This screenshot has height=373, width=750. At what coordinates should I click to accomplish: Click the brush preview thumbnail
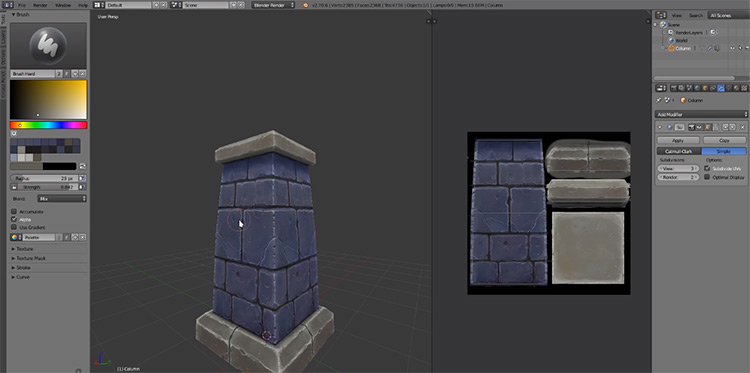(x=48, y=45)
